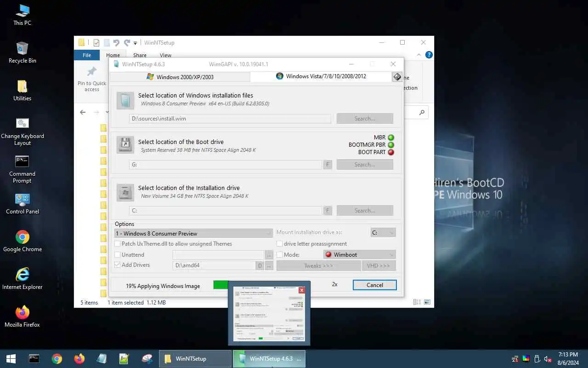Click the Windows installation files source icon
The height and width of the screenshot is (368, 588).
[x=125, y=100]
